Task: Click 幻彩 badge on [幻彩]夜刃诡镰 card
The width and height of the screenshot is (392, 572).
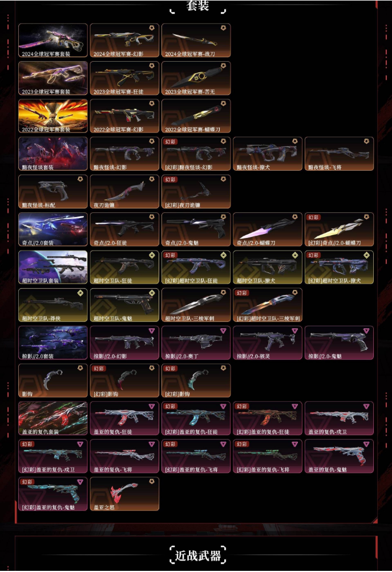Action: [170, 179]
